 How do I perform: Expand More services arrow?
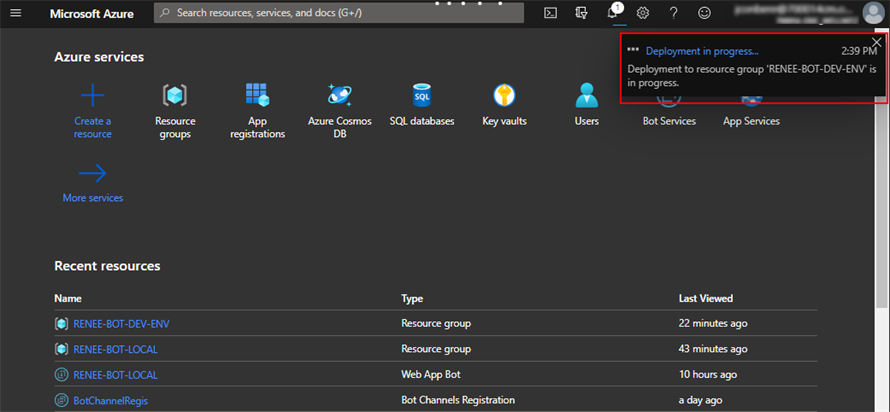[x=93, y=174]
